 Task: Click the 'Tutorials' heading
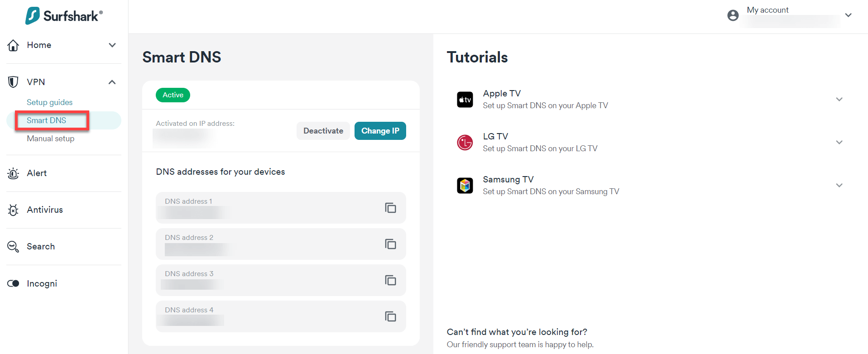[x=477, y=57]
